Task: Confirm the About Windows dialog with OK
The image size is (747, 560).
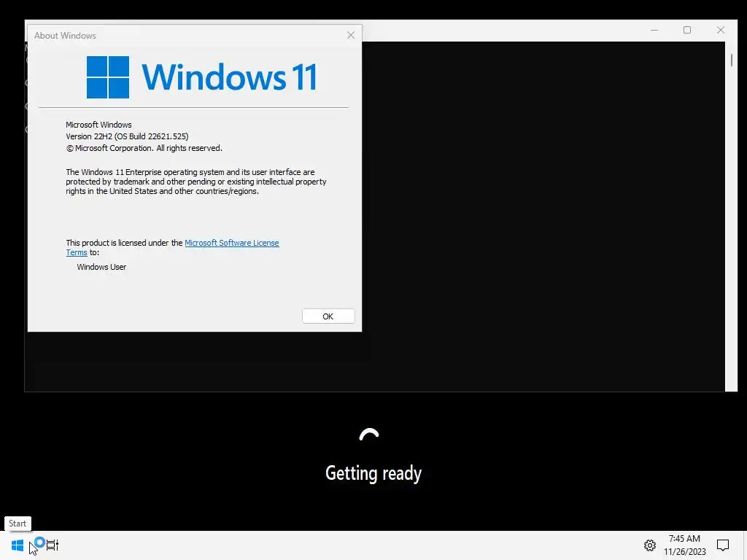Action: pos(328,316)
